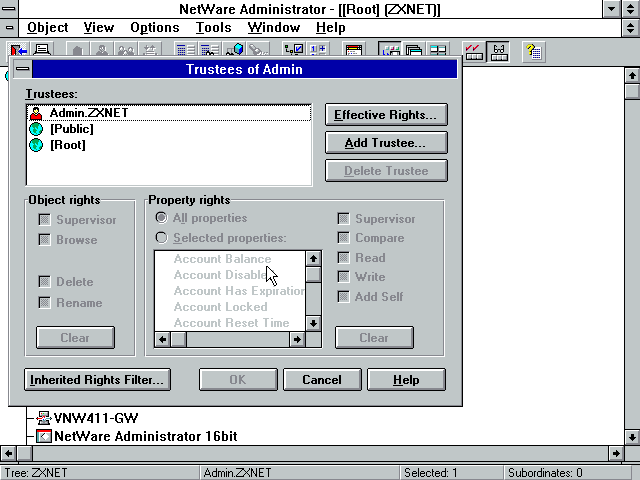Open the Inherited Rights Filter... dialog

point(97,380)
